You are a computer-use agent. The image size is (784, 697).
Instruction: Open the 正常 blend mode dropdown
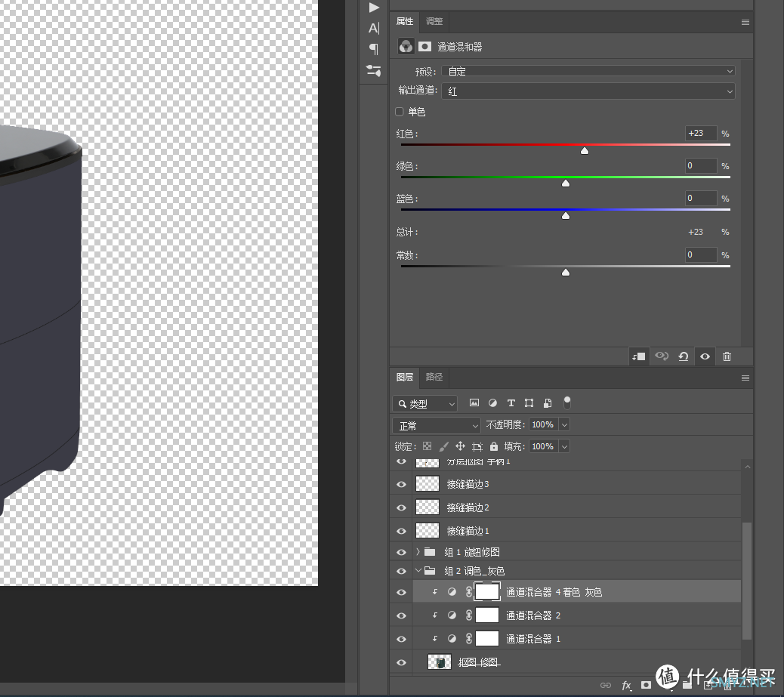click(436, 425)
